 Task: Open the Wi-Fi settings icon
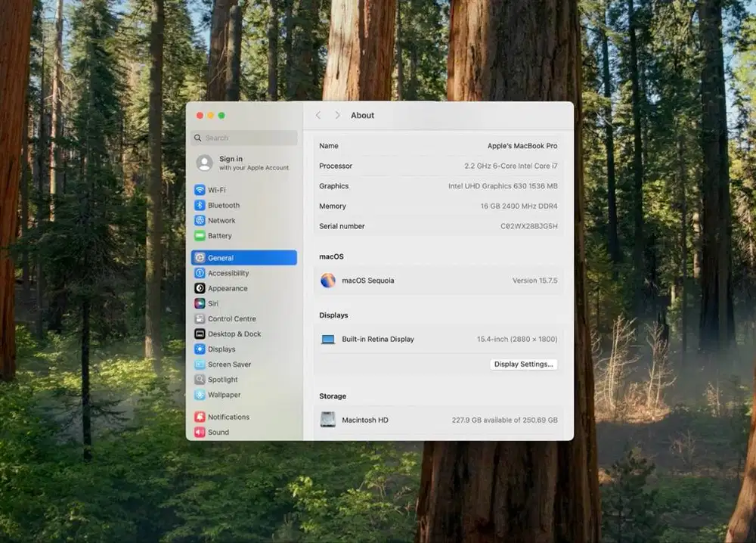[x=200, y=190]
